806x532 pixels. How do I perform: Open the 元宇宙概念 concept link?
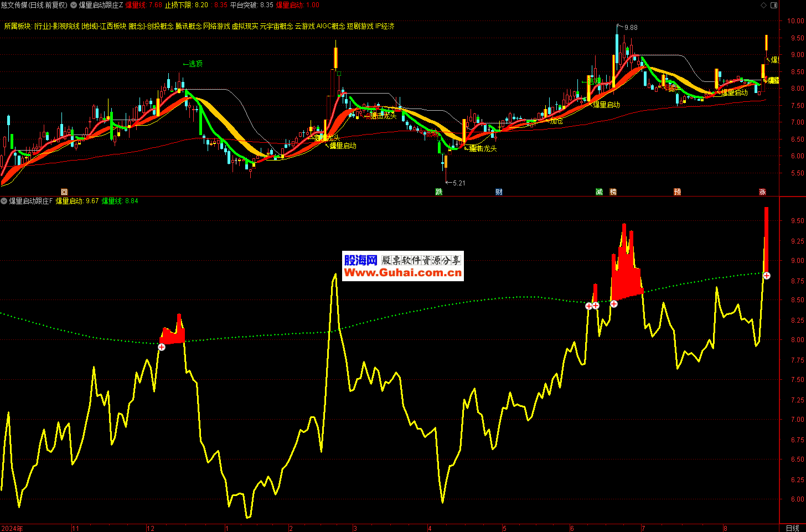click(276, 26)
